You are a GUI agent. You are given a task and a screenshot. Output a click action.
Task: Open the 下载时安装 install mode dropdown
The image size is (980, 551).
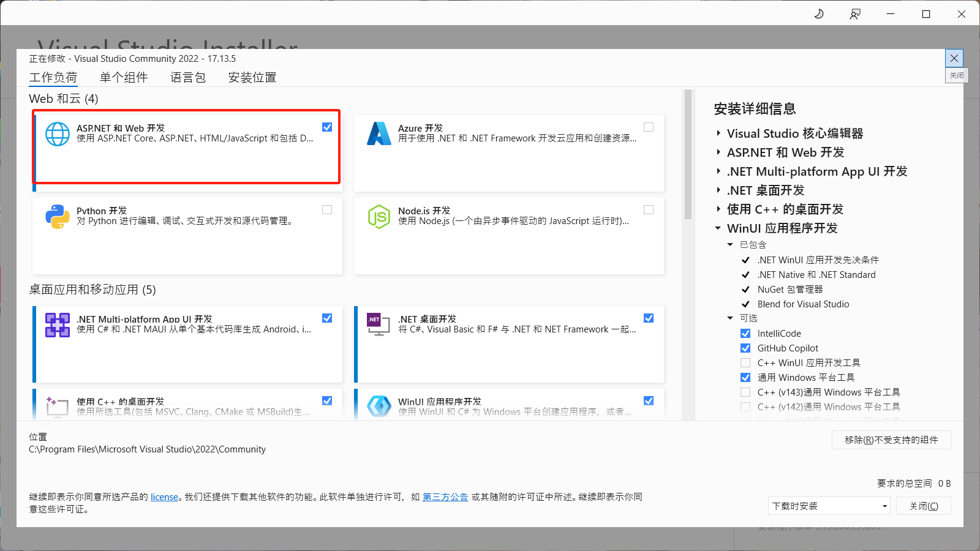(829, 506)
